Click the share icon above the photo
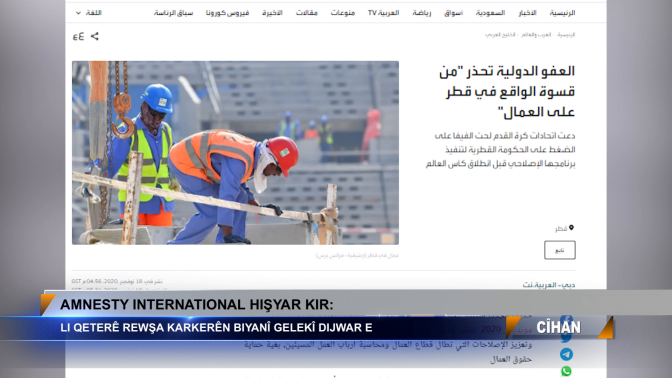Viewport: 672px width, 378px height. [95, 36]
